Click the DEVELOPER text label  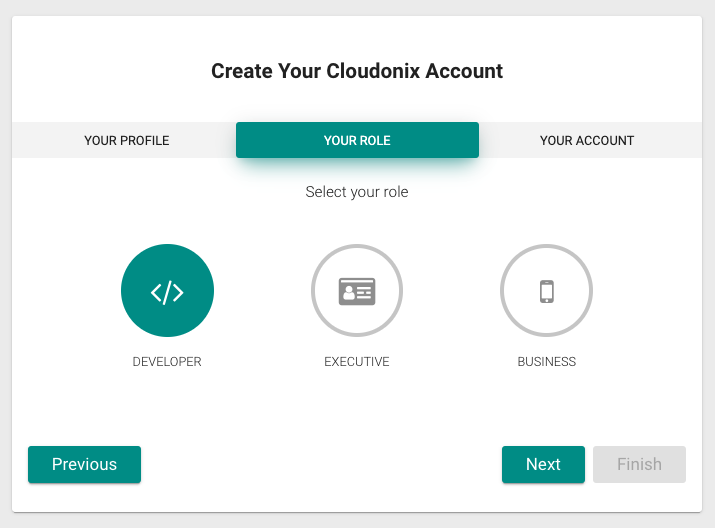click(167, 362)
